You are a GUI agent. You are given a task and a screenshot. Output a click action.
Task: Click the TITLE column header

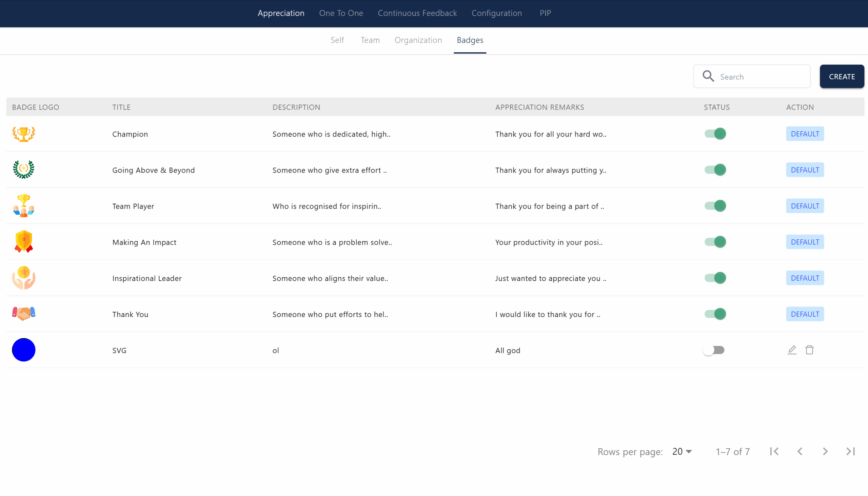coord(121,107)
